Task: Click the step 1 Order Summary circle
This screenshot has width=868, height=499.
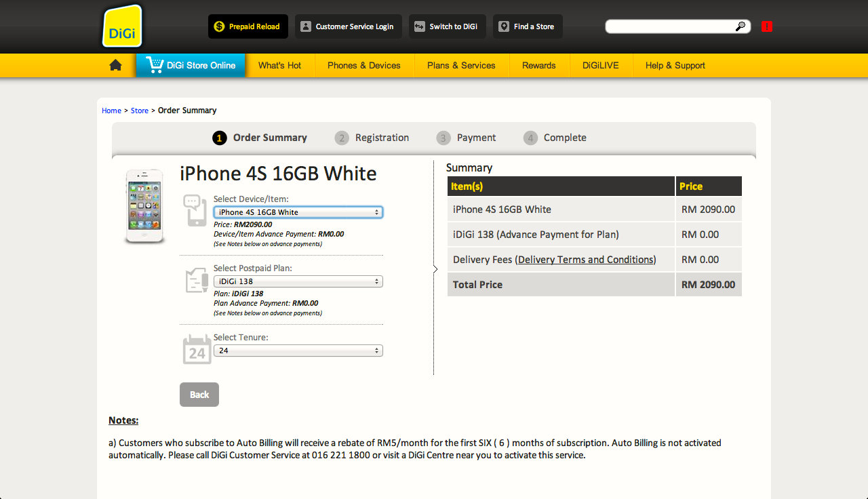Action: click(x=219, y=138)
